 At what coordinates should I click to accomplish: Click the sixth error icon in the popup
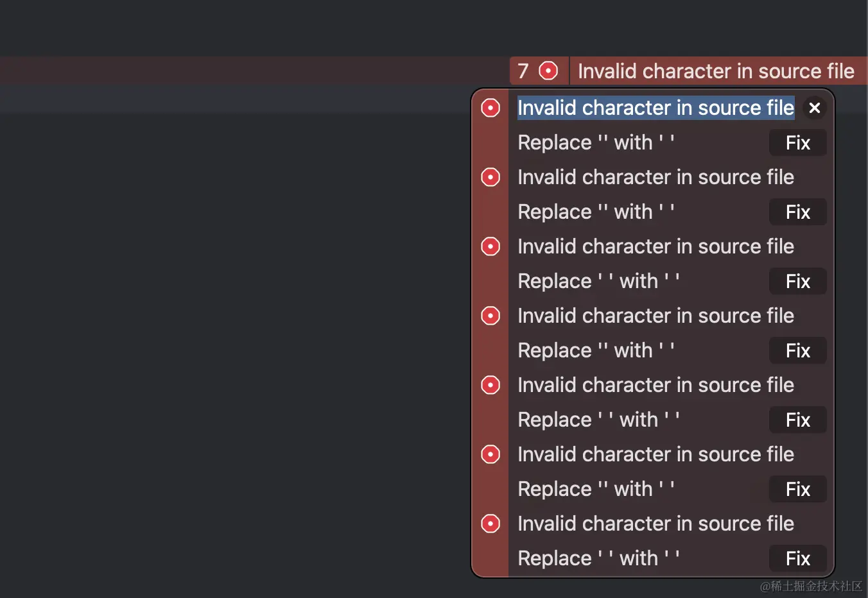(x=490, y=454)
